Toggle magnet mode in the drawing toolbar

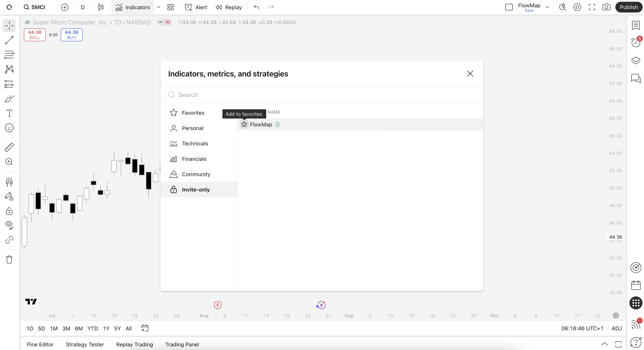[x=9, y=182]
